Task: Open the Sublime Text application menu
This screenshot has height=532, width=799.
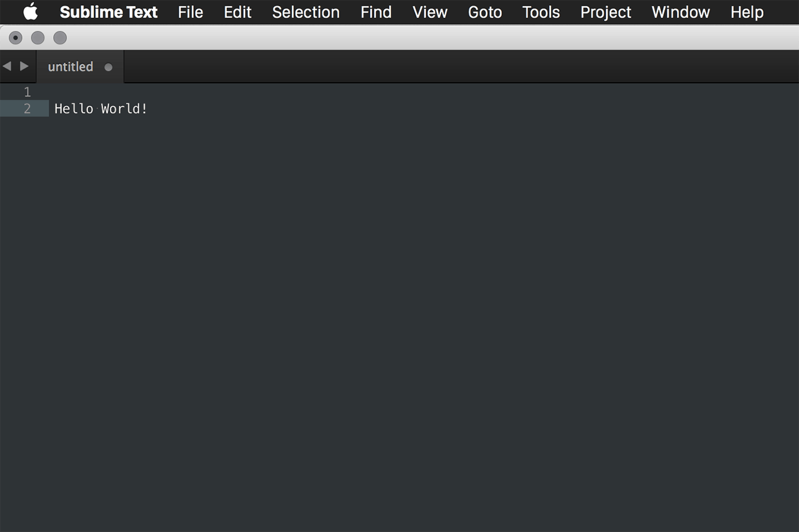Action: click(109, 12)
